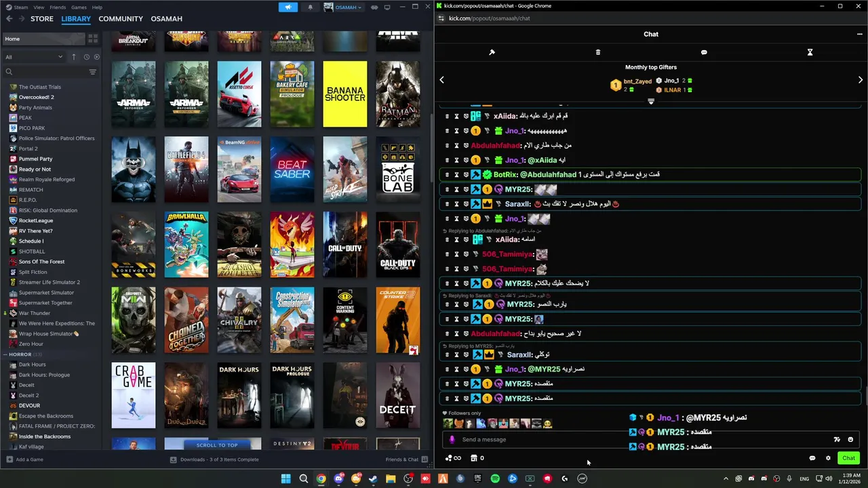Image resolution: width=868 pixels, height=488 pixels.
Task: Click Add a Game in Steam footer
Action: pos(24,460)
